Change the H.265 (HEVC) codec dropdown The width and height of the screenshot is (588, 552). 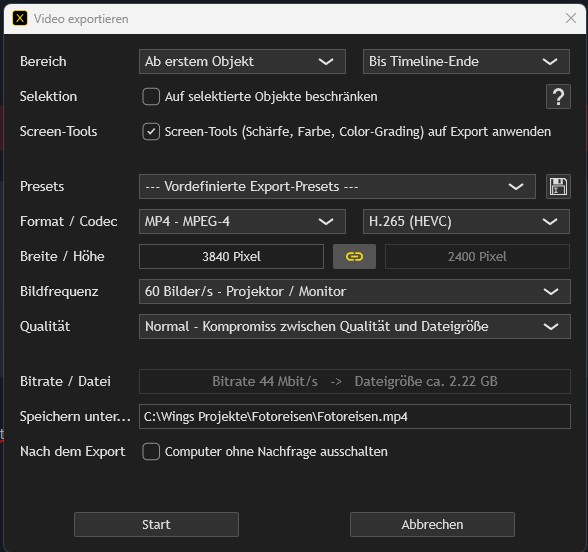tap(466, 222)
